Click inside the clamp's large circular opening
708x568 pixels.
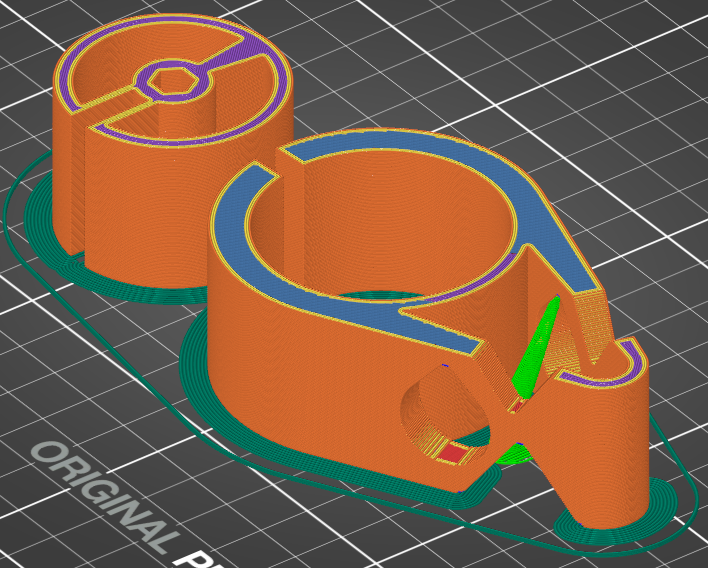pos(390,230)
